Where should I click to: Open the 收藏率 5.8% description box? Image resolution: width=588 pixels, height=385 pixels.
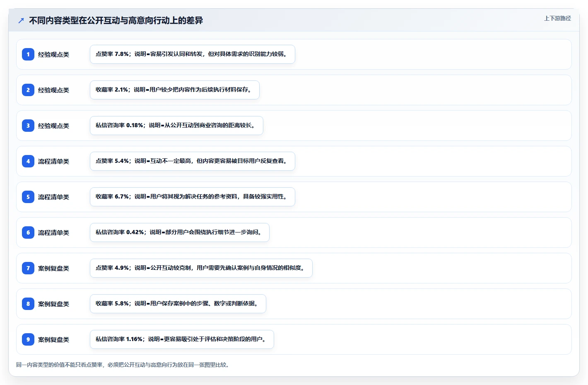point(178,304)
